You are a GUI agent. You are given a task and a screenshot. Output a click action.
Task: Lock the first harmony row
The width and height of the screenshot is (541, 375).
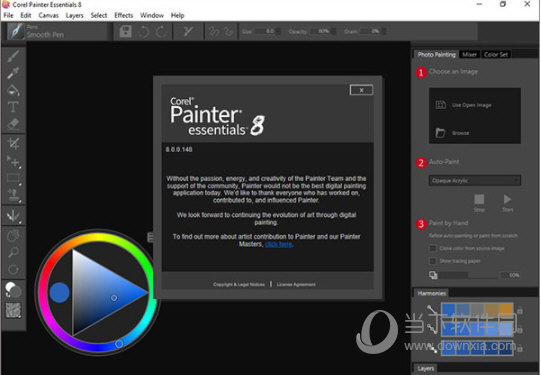pyautogui.click(x=520, y=311)
